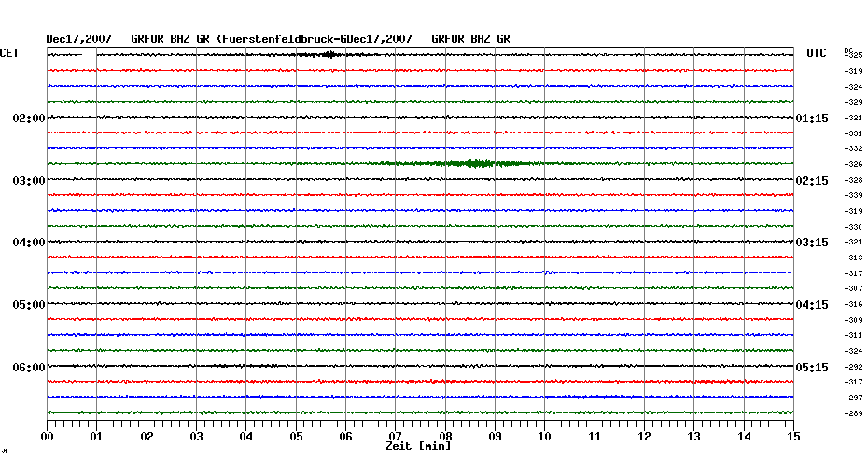This screenshot has height=461, width=868.
Task: Click minute 14 on the time axis
Action: tap(744, 437)
